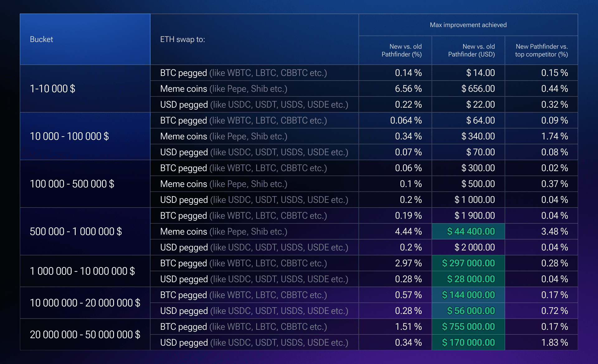Image resolution: width=598 pixels, height=364 pixels.
Task: Select the 10 000 - 100 000 $ bucket
Action: click(69, 136)
